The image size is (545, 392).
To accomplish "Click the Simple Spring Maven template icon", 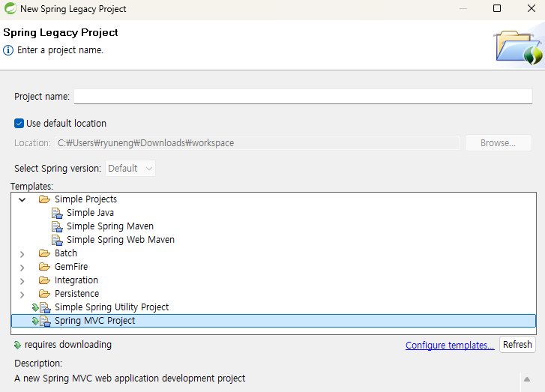I will [57, 226].
